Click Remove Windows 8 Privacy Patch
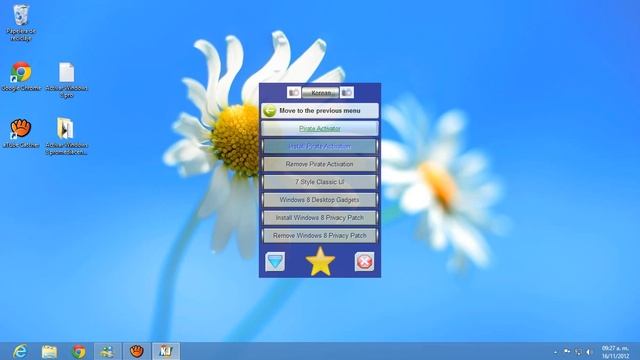 pos(320,236)
